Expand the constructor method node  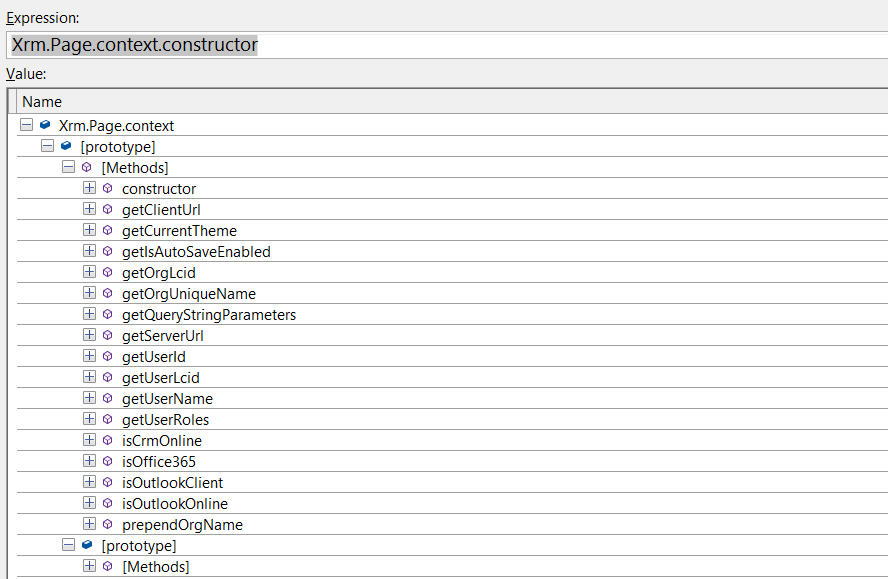(89, 189)
